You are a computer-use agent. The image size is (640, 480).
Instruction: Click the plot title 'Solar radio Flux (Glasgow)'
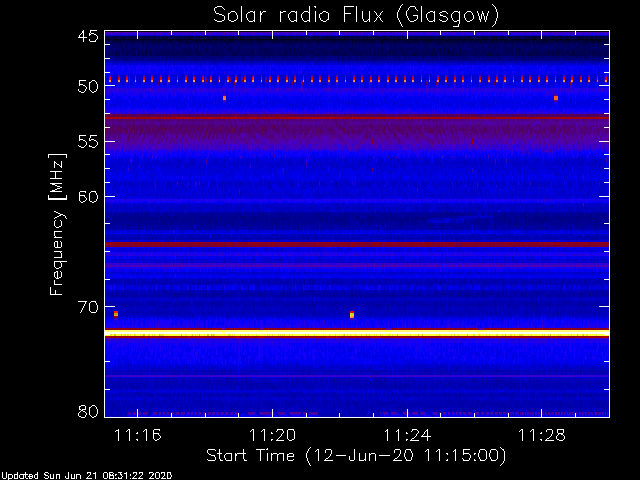[x=356, y=16]
